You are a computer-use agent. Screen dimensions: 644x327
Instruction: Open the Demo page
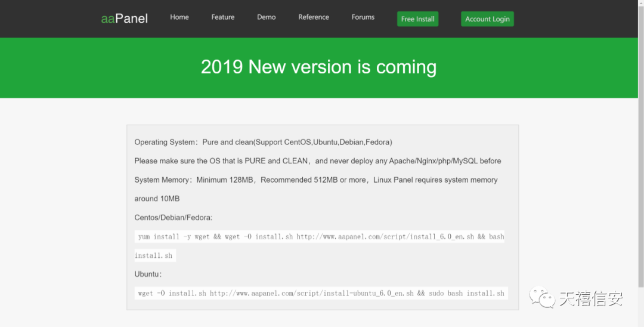click(x=267, y=17)
